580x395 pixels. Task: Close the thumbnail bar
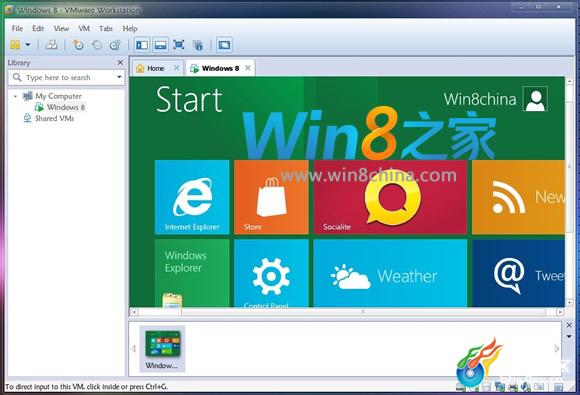point(569,325)
